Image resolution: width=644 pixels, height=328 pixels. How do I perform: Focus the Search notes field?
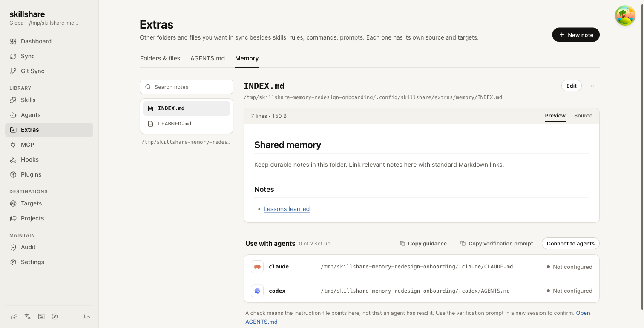point(187,87)
